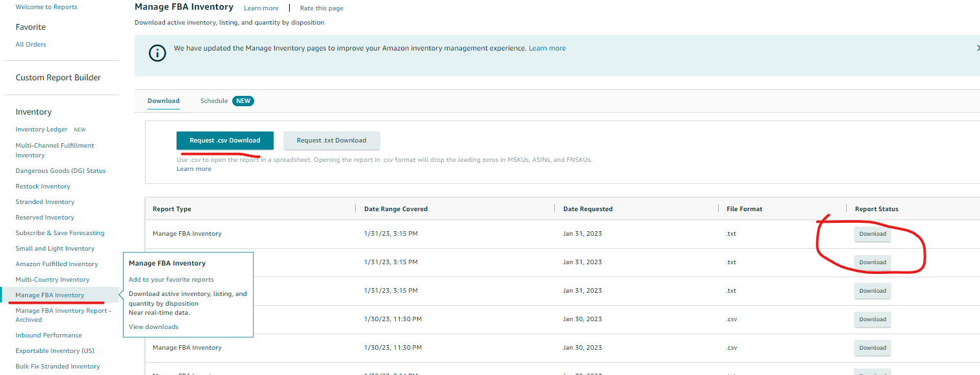This screenshot has height=375, width=980.
Task: Click the Manage FBA Inventory page title
Action: click(184, 7)
